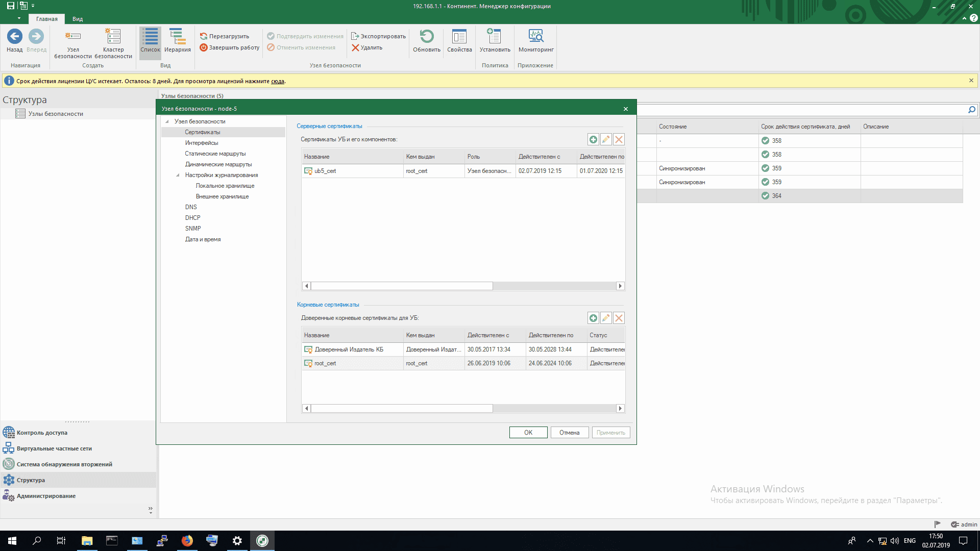
Task: Click the Back navigation arrow icon
Action: point(14,37)
